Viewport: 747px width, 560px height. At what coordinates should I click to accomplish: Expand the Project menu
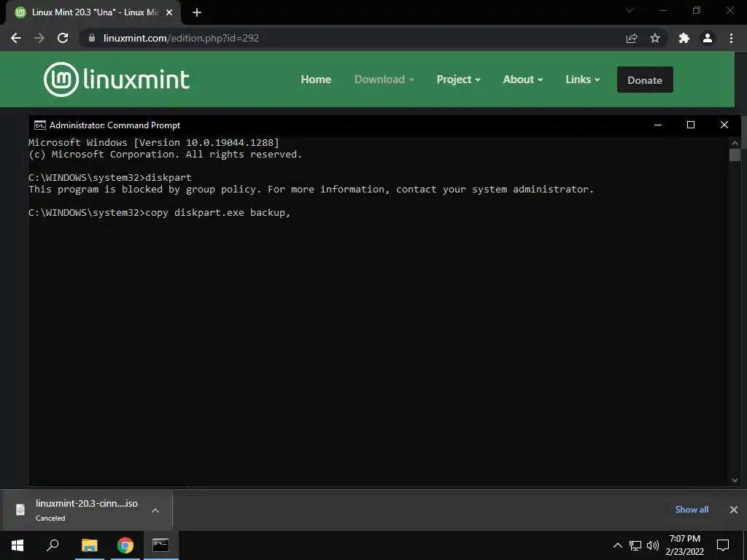click(x=458, y=79)
